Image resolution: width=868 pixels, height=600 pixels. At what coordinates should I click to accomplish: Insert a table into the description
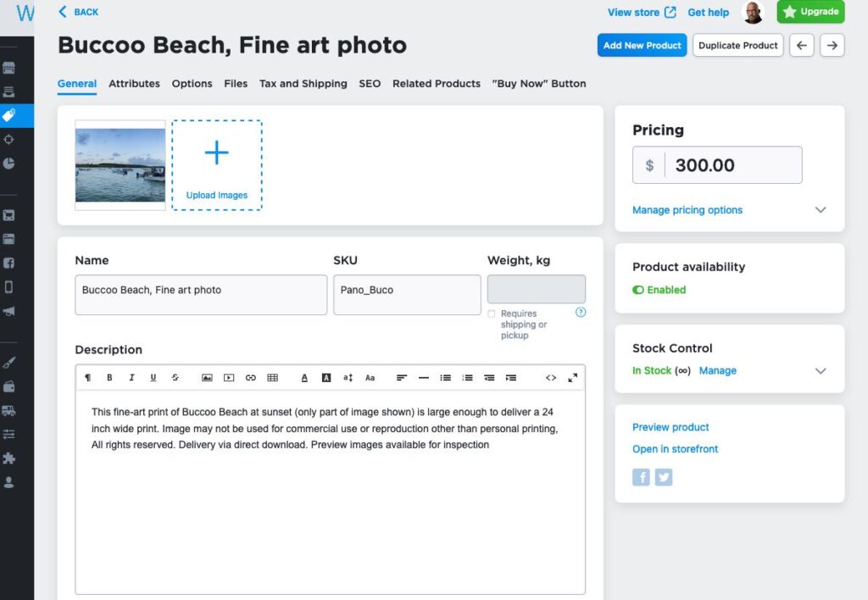[x=273, y=378]
